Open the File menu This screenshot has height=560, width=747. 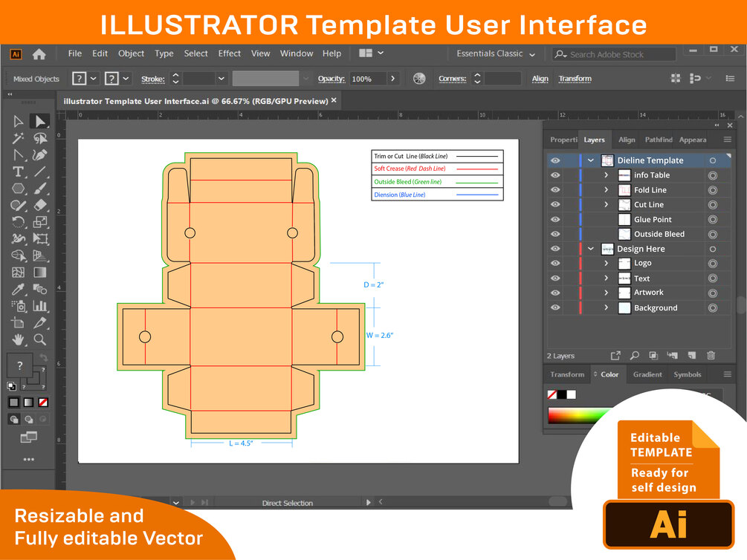(75, 53)
